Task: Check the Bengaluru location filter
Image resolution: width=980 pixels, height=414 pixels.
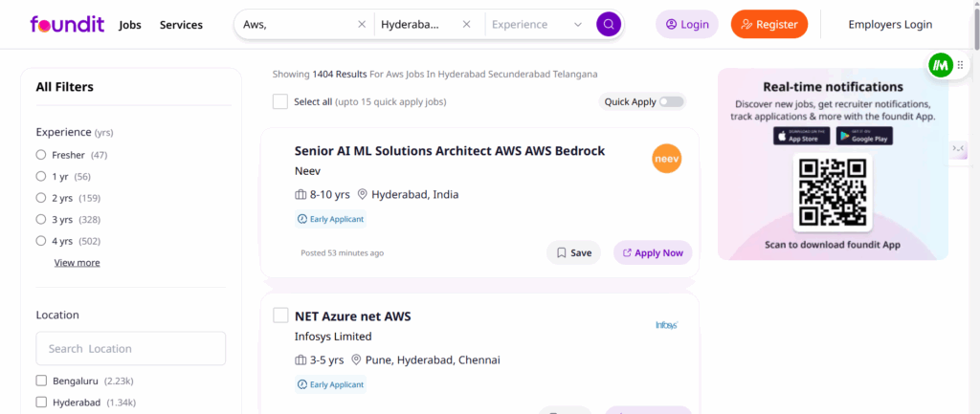Action: pos(41,381)
